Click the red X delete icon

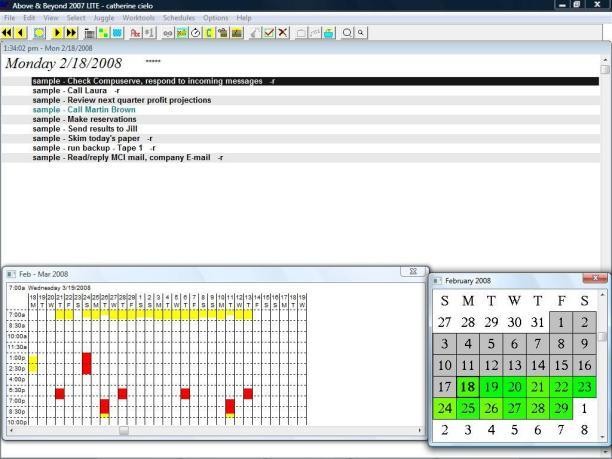[283, 33]
